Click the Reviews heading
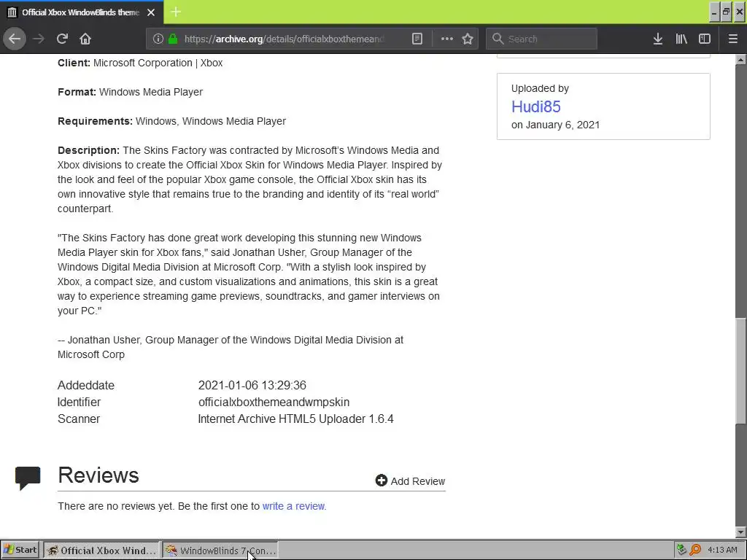 pyautogui.click(x=98, y=475)
